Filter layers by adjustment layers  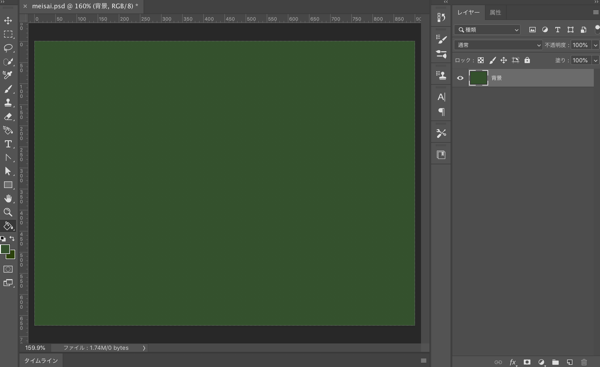point(545,29)
